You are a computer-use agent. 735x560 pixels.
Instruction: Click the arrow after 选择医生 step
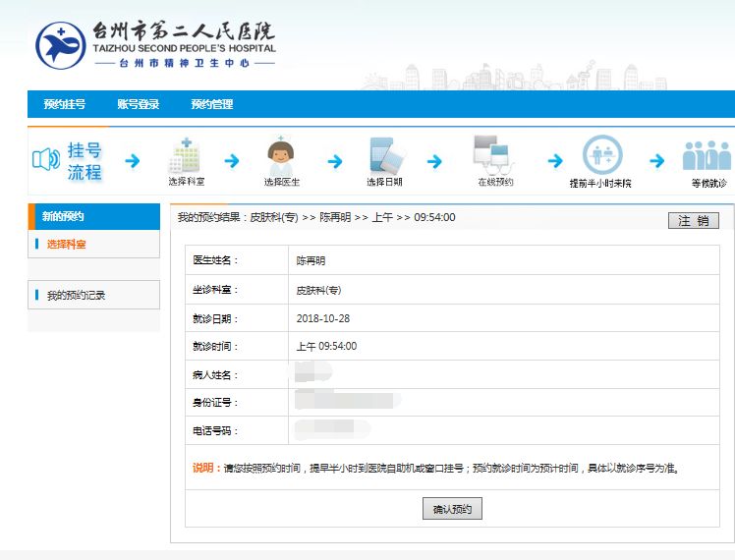click(335, 162)
